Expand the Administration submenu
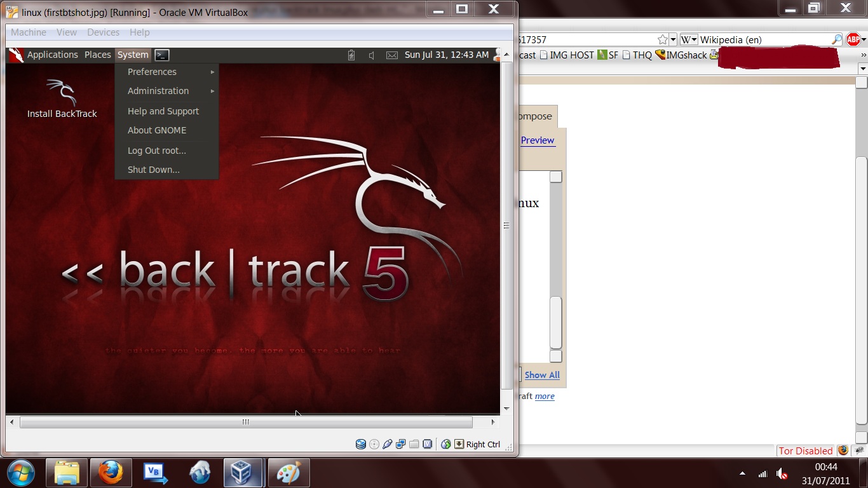Image resolution: width=868 pixels, height=488 pixels. (158, 91)
